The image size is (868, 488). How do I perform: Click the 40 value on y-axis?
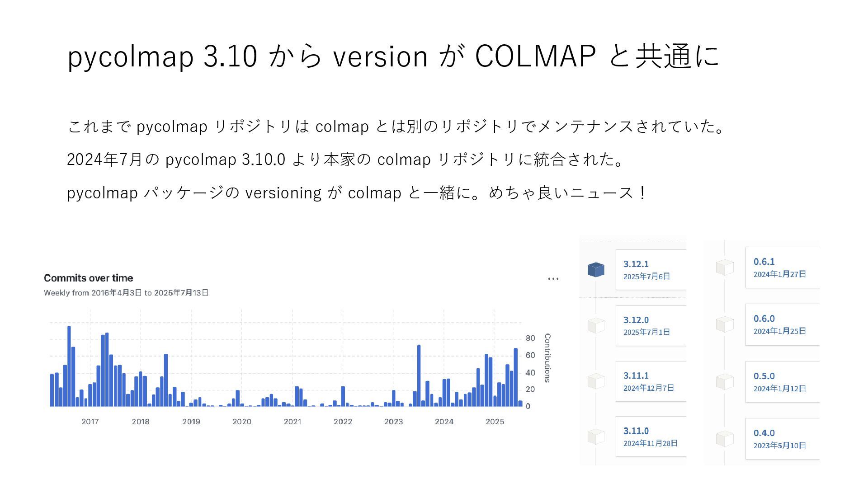(x=530, y=372)
